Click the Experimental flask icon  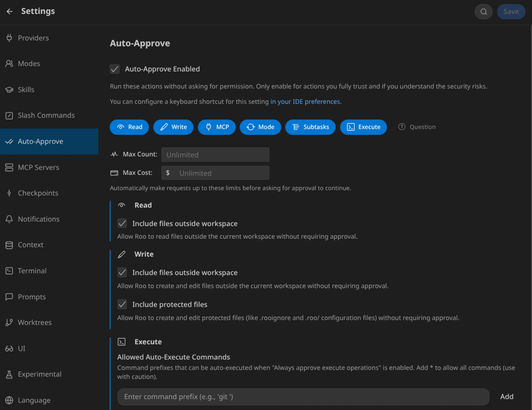click(9, 374)
